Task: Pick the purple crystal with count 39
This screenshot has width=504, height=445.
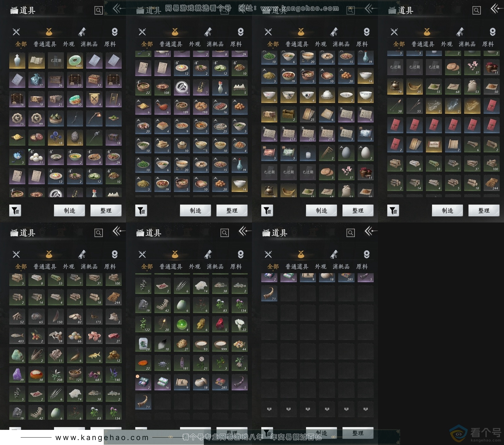Action: 17,374
